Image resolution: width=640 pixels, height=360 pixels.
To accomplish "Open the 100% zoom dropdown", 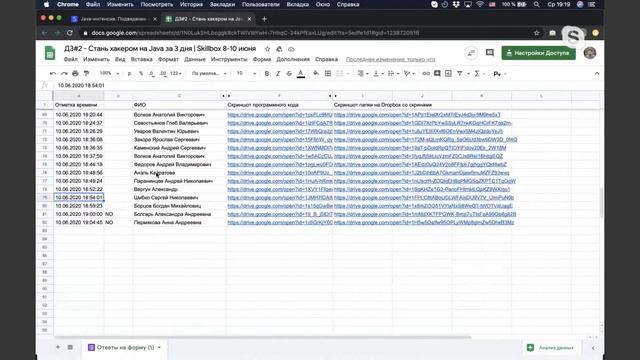I will point(109,73).
